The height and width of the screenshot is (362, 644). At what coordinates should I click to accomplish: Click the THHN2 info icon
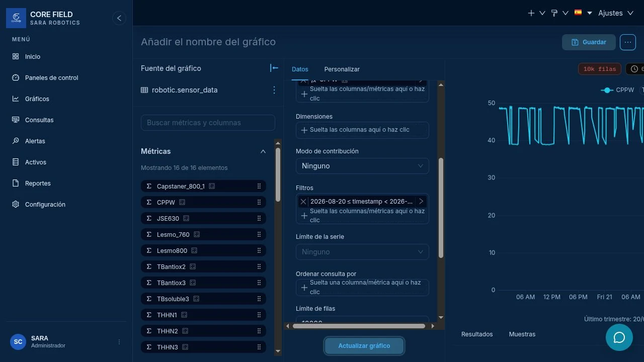click(x=185, y=331)
